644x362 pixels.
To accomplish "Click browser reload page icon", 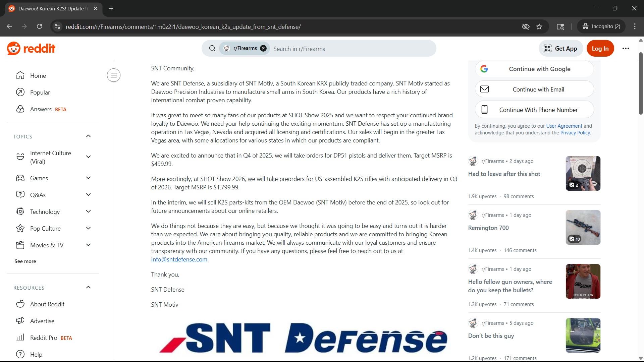I will [40, 26].
